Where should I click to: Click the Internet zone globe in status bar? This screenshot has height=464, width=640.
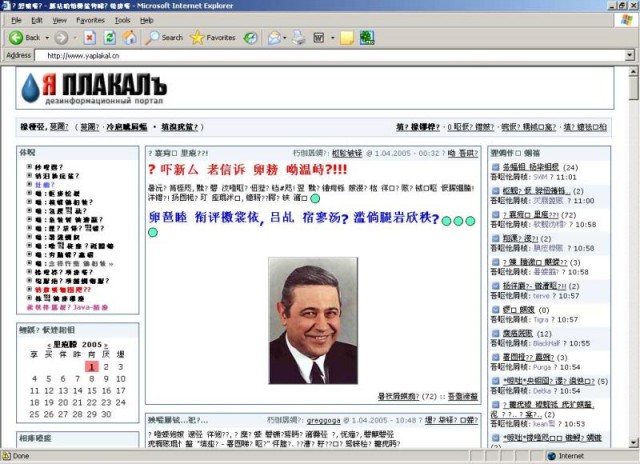[x=551, y=456]
